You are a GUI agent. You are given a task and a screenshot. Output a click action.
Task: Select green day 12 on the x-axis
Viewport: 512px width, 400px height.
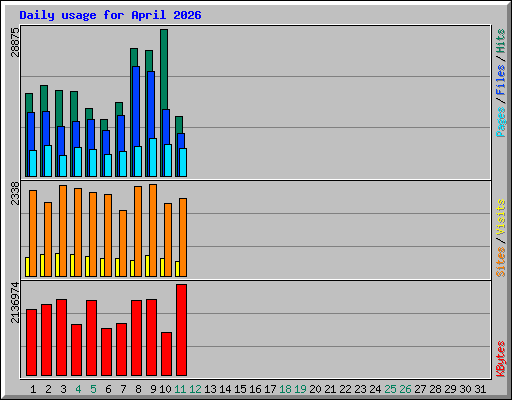pos(195,389)
